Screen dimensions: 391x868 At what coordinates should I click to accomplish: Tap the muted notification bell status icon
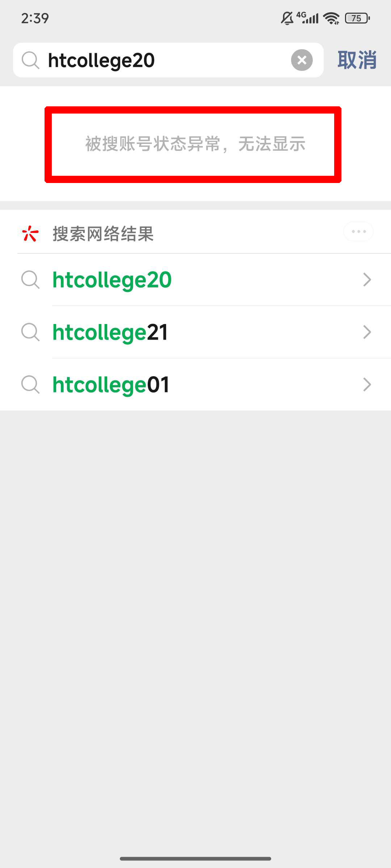tap(287, 18)
